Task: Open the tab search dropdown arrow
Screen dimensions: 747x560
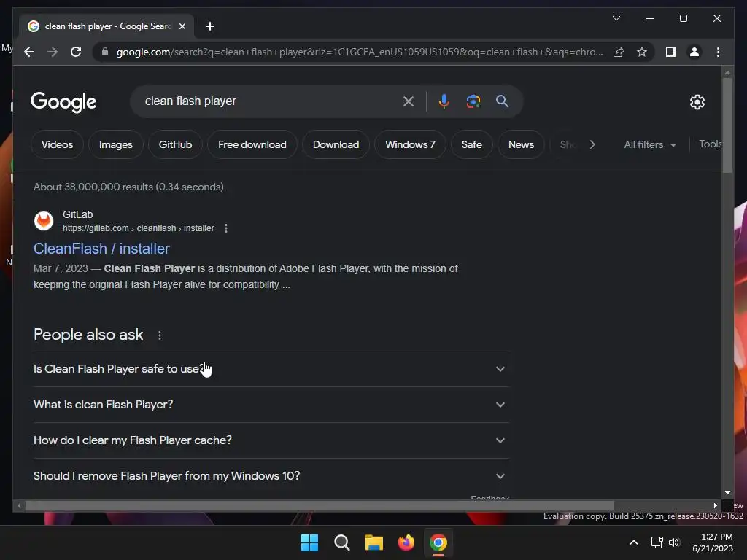Action: tap(616, 18)
